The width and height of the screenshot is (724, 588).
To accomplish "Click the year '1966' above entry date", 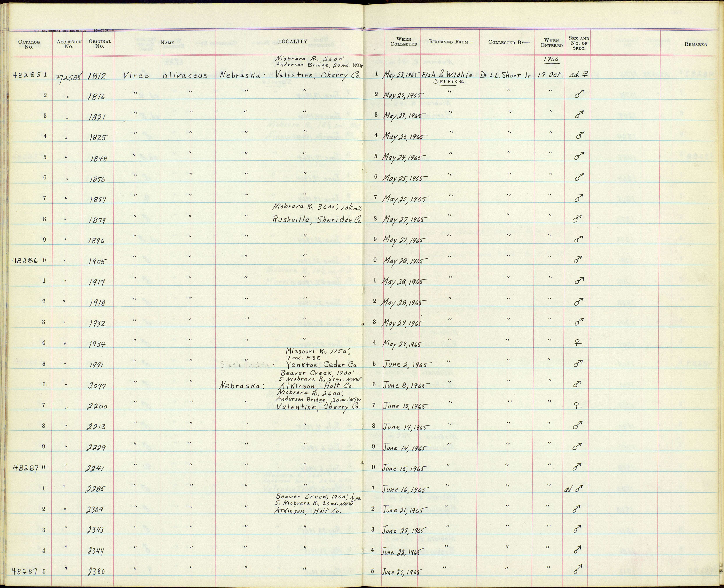I will (x=551, y=60).
